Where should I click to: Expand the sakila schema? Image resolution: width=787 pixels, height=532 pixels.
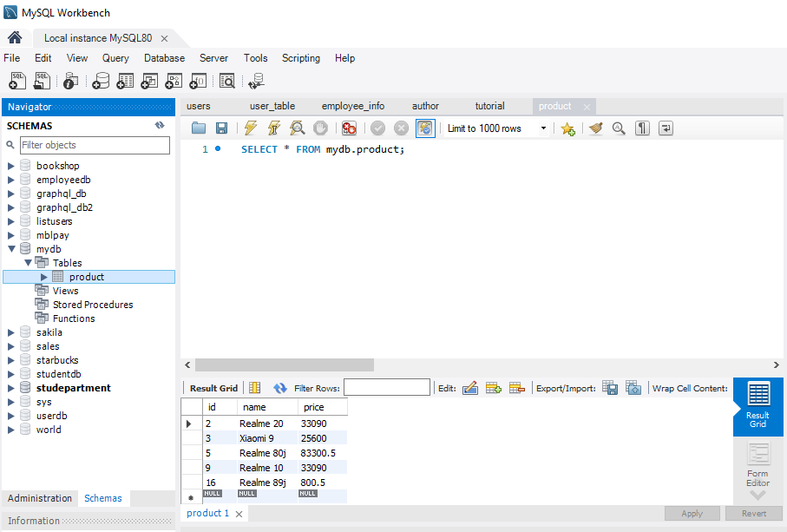(x=11, y=332)
